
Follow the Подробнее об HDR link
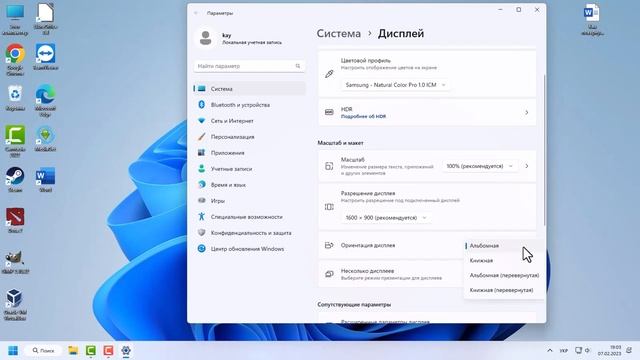coord(363,116)
